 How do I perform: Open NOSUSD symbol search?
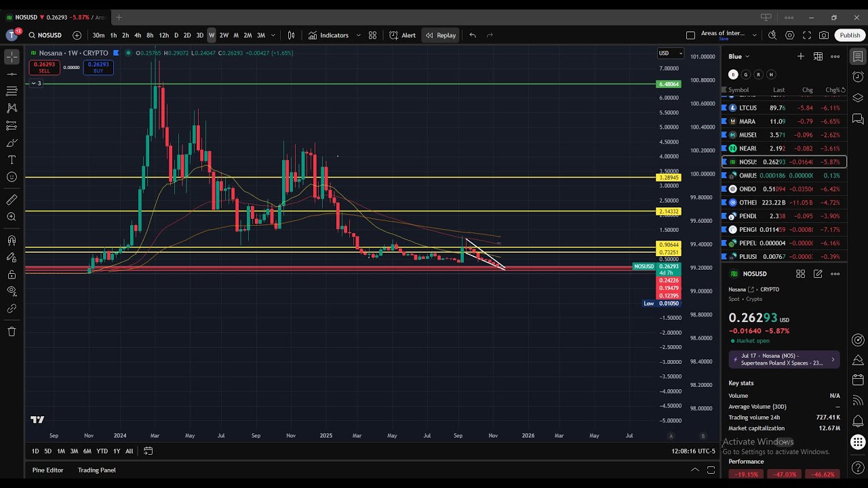(45, 35)
